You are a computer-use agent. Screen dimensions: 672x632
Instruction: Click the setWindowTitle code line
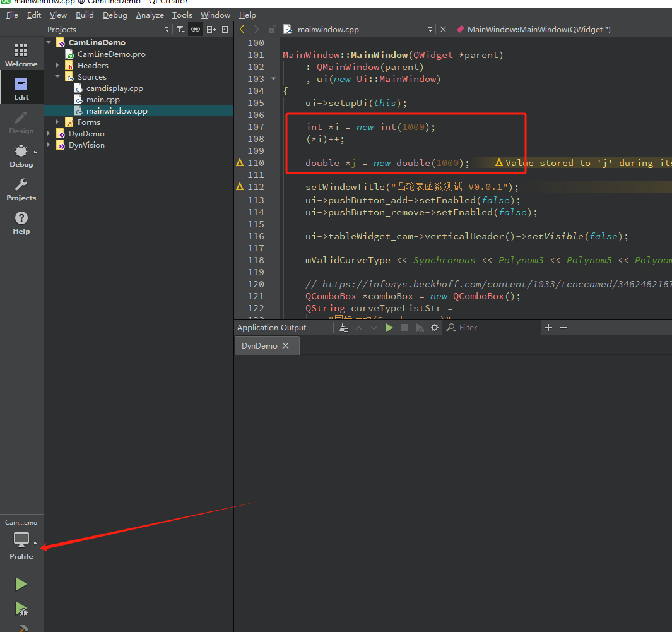[412, 187]
